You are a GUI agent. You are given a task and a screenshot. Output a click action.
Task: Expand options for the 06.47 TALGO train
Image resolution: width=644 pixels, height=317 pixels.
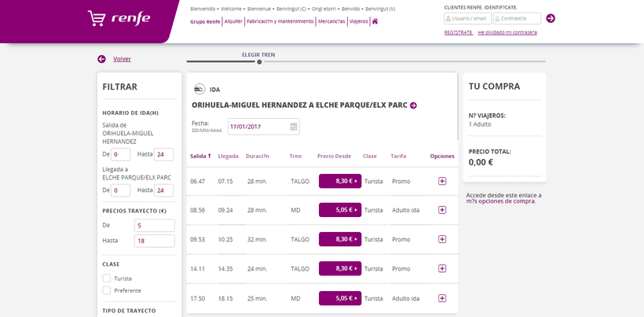(442, 181)
